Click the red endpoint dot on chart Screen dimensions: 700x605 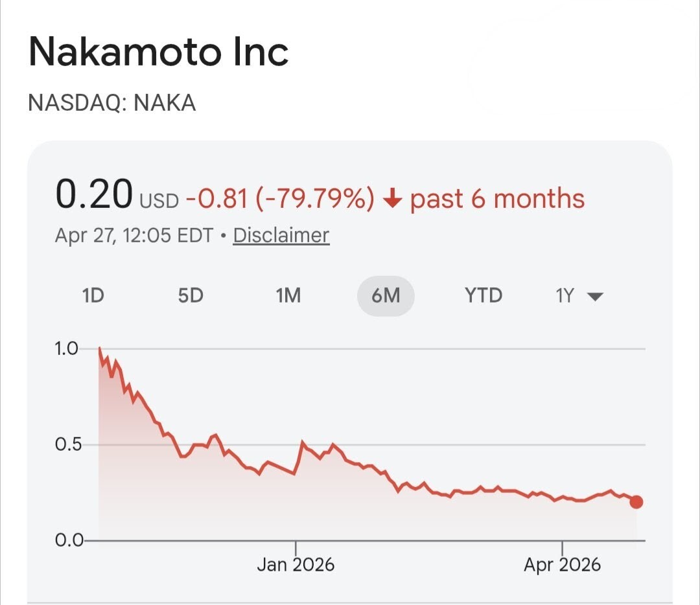tap(636, 502)
